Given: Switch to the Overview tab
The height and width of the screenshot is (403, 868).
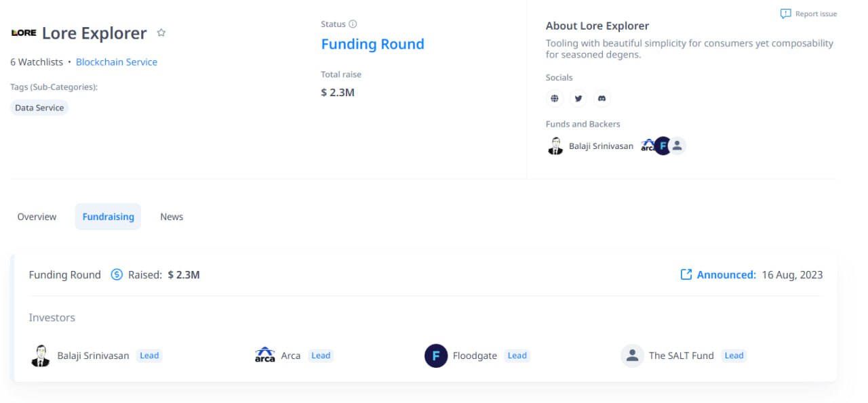Looking at the screenshot, I should click(37, 217).
